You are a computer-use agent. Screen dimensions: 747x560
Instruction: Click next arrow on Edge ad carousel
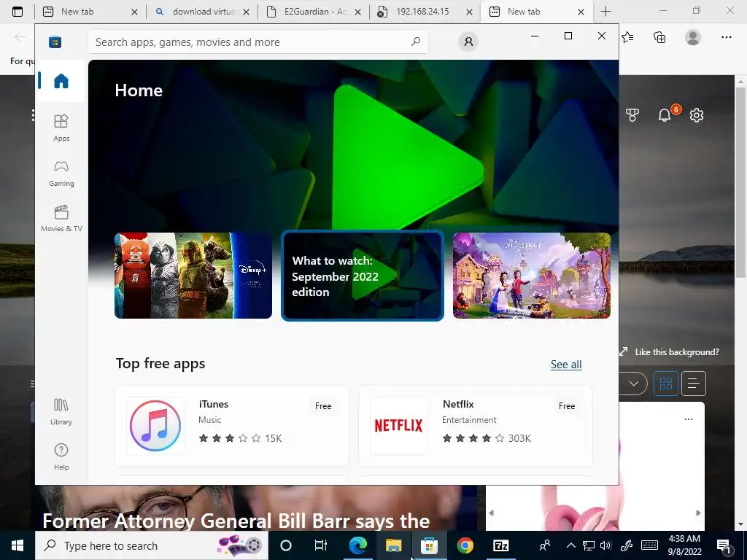[x=698, y=513]
